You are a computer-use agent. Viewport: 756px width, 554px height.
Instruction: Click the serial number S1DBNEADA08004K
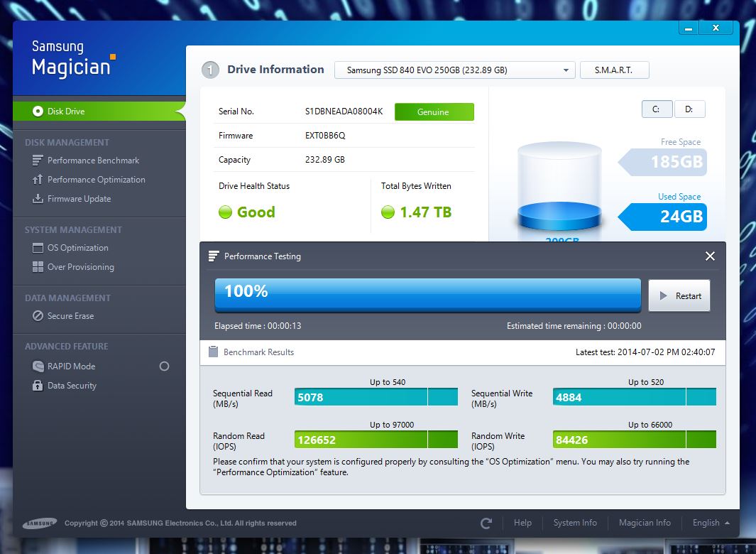(x=344, y=112)
